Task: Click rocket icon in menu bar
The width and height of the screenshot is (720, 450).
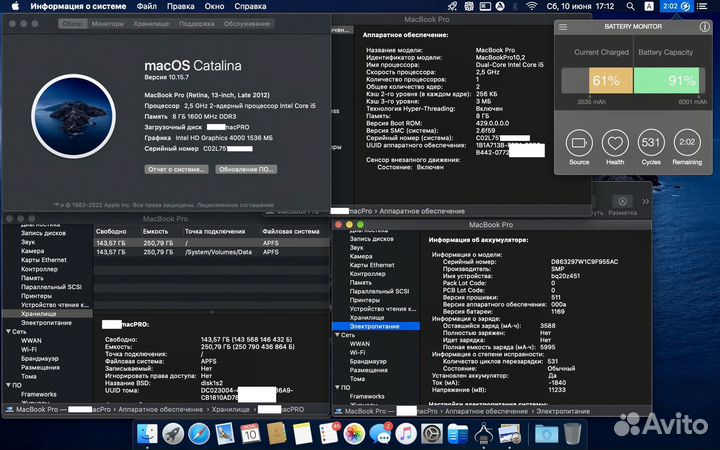Action: 452,6
